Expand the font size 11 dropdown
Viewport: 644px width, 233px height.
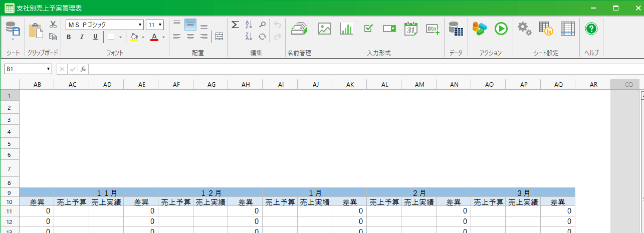click(160, 25)
